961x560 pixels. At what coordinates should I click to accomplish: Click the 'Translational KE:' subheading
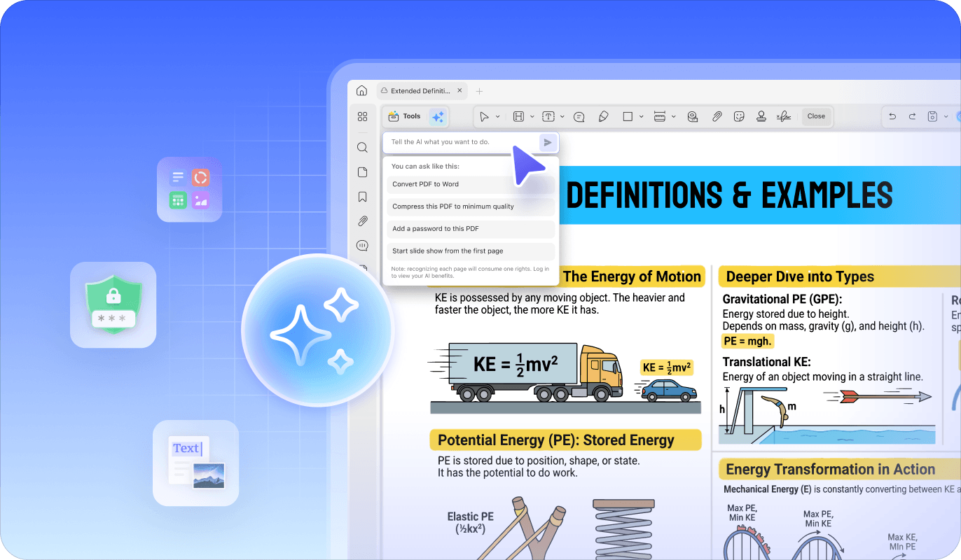pyautogui.click(x=766, y=362)
